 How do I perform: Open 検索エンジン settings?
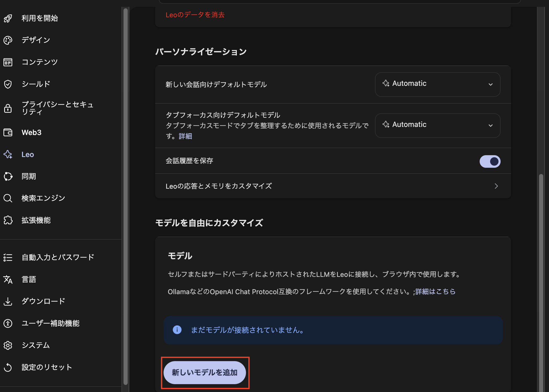43,198
